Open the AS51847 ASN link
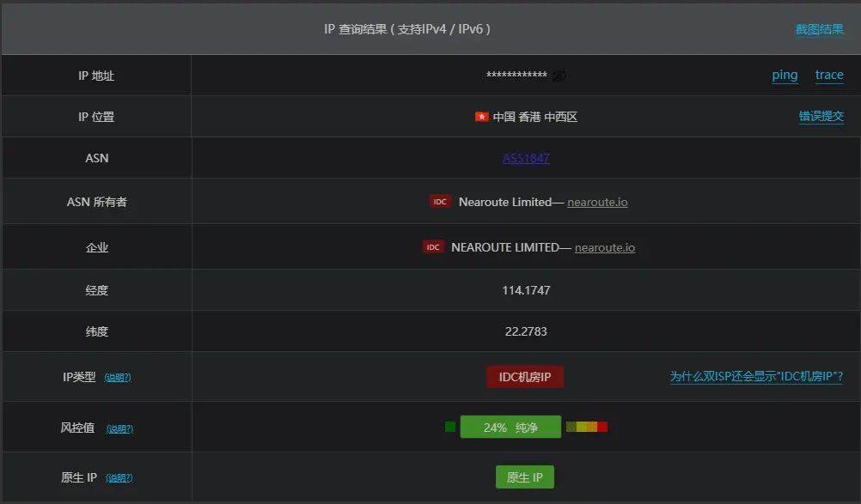Screen dimensions: 861x504 (526, 158)
